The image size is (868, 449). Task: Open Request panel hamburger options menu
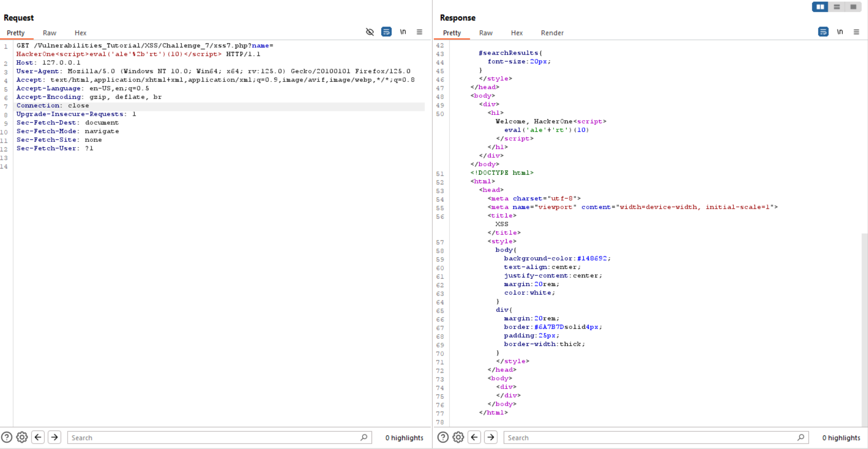pos(419,32)
